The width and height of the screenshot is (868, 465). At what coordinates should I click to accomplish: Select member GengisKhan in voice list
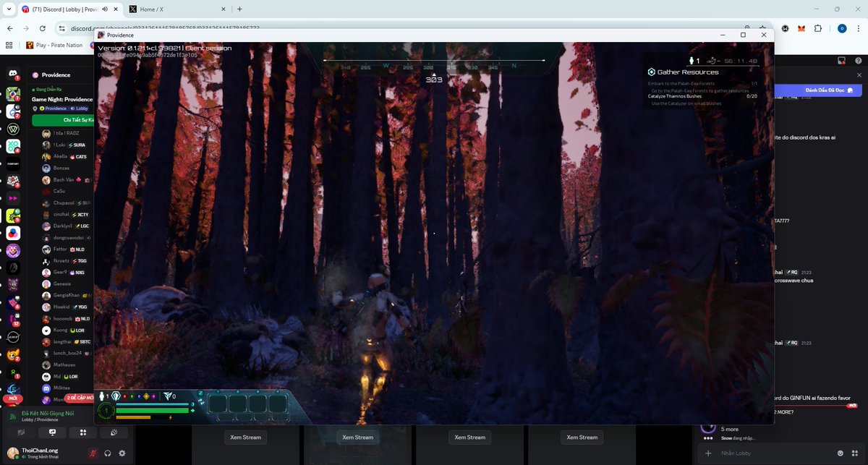[x=67, y=295]
